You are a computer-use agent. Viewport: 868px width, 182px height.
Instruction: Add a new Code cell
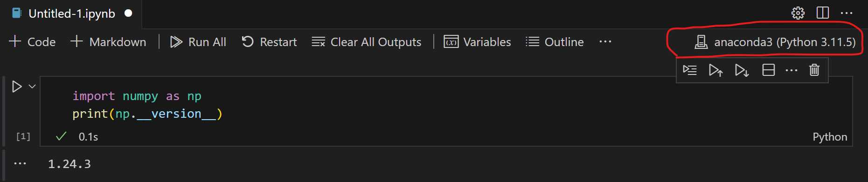click(32, 42)
